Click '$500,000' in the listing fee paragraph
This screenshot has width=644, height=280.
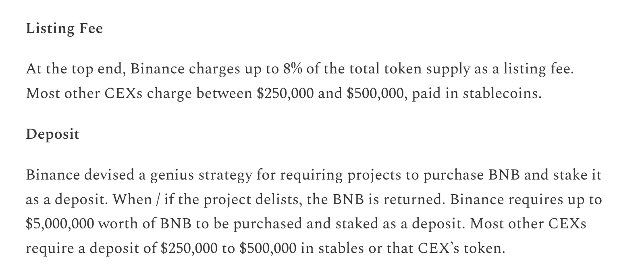click(375, 94)
